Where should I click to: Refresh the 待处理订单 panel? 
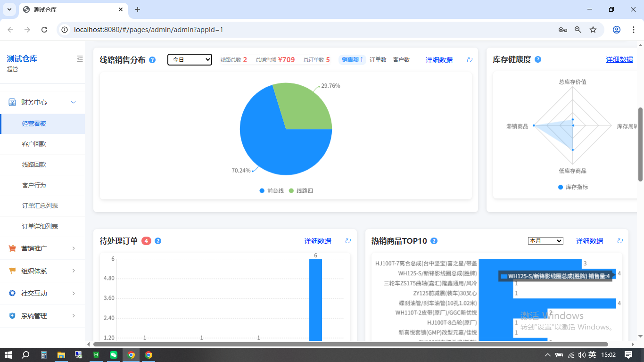point(348,241)
